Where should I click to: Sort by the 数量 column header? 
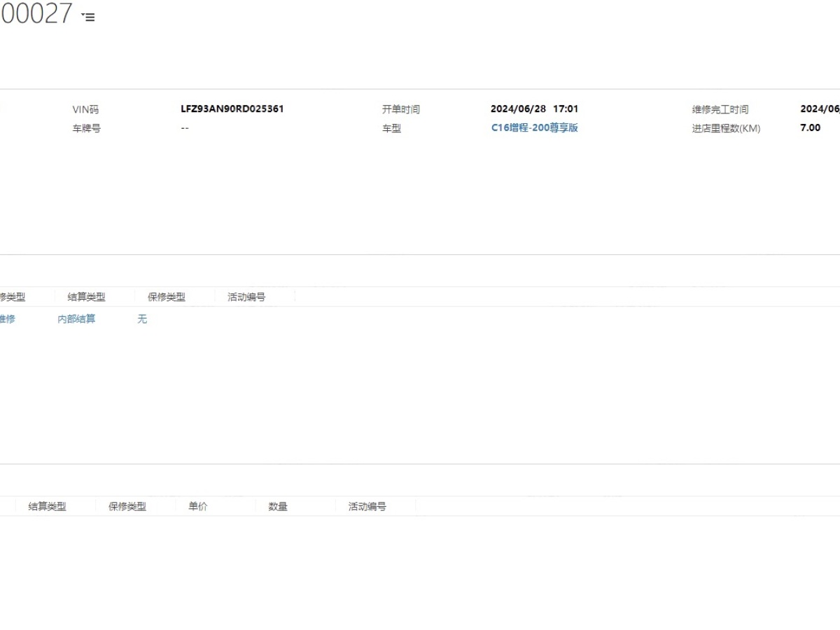click(278, 507)
